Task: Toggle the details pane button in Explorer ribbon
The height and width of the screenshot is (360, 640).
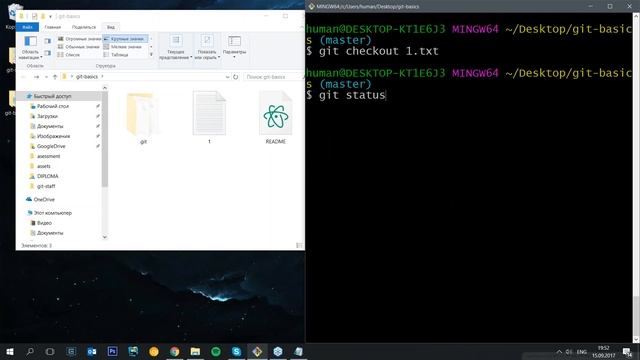Action: tap(48, 53)
